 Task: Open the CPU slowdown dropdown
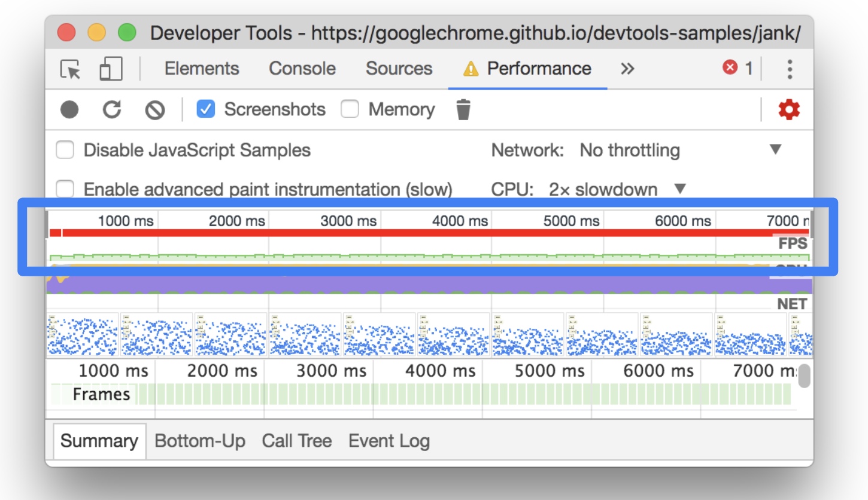(x=617, y=190)
